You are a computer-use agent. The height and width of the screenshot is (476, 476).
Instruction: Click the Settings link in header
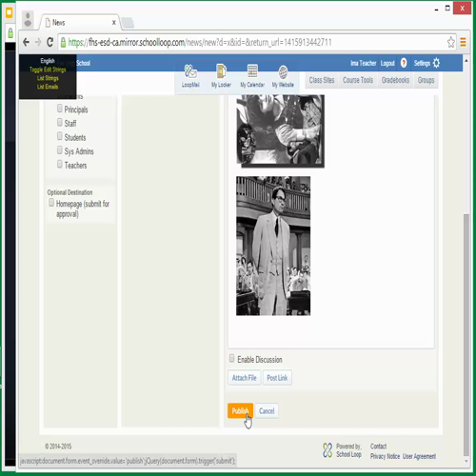(422, 63)
